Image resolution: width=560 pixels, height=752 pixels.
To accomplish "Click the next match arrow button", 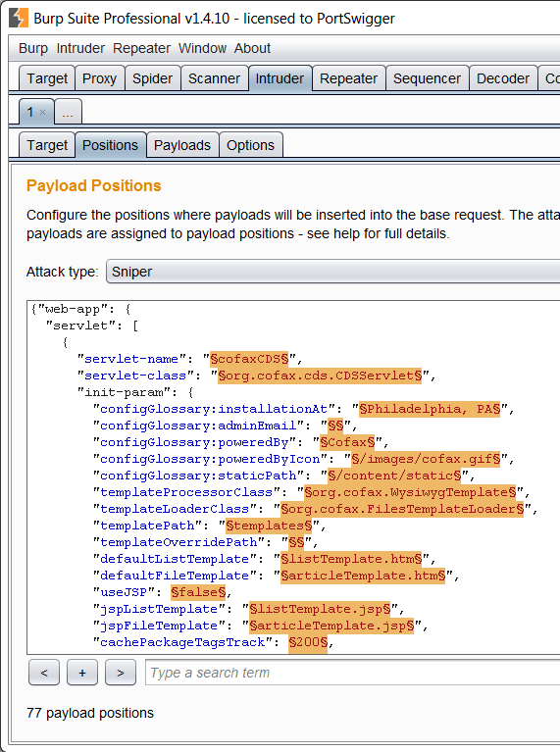I will (x=121, y=673).
